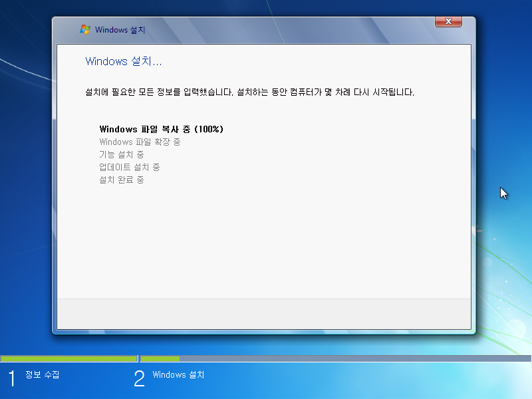Click the 'Windows 설치' title bar text

coord(120,30)
